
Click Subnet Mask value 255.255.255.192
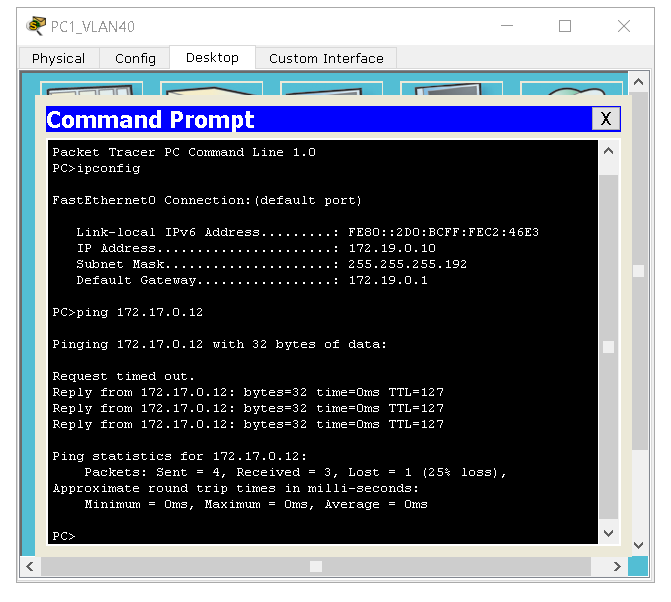407,264
